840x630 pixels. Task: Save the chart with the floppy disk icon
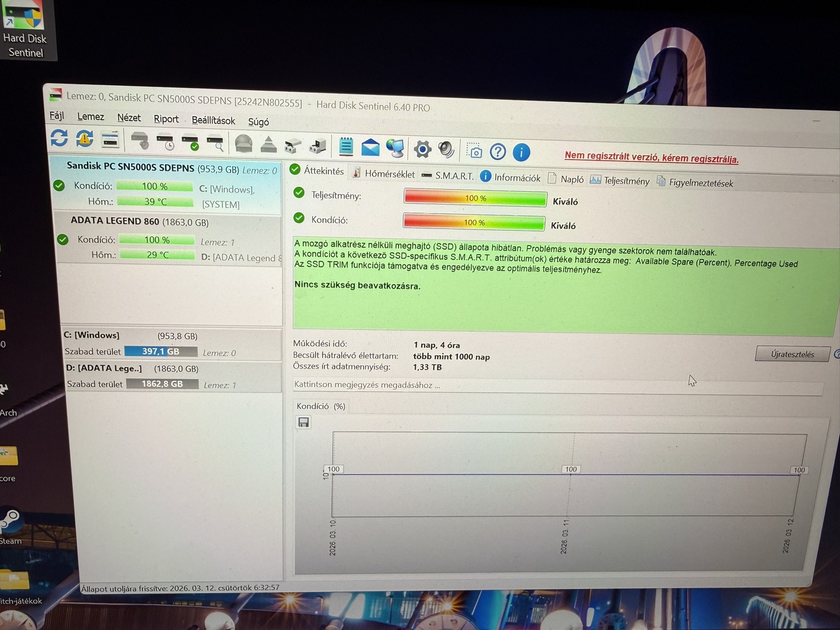pos(303,422)
